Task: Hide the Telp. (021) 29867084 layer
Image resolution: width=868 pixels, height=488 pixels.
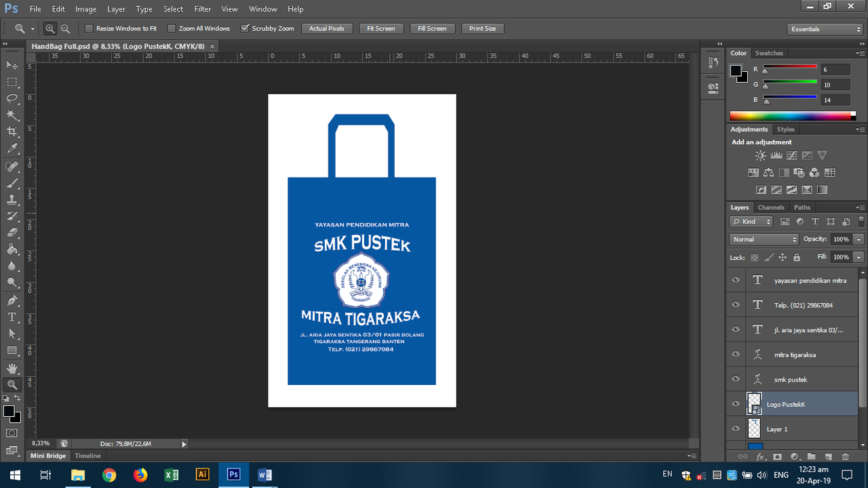Action: 736,305
